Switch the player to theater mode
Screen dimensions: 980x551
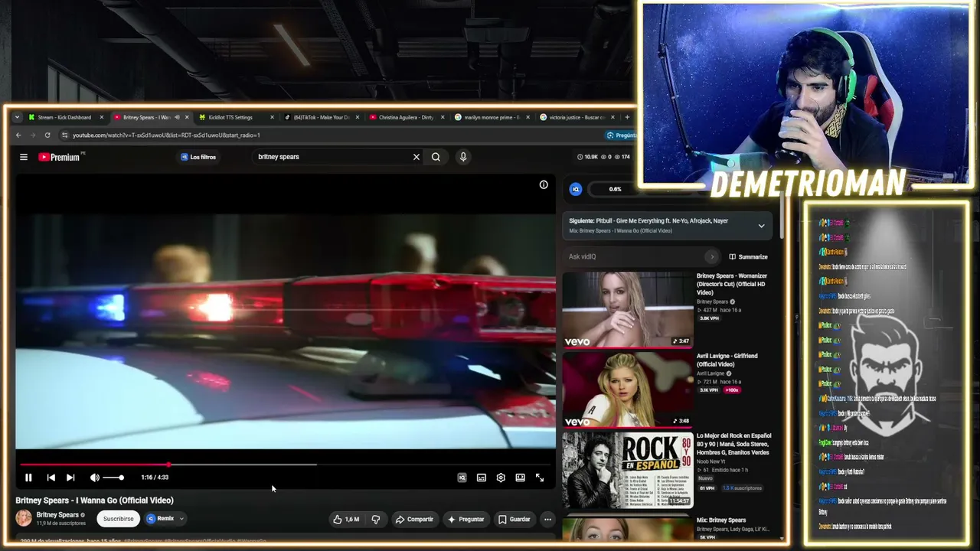(520, 478)
